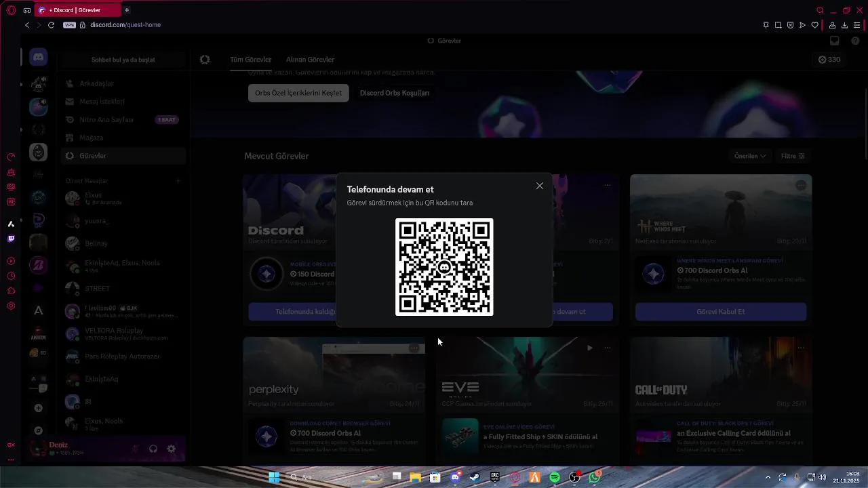Select the 'Discord | Görevler' browser tab
Viewport: 868px width, 488px height.
click(78, 10)
